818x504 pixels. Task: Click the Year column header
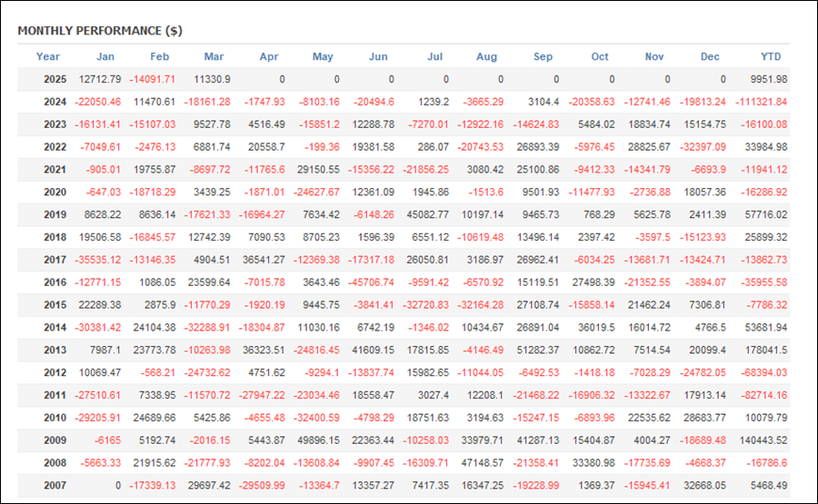(48, 57)
